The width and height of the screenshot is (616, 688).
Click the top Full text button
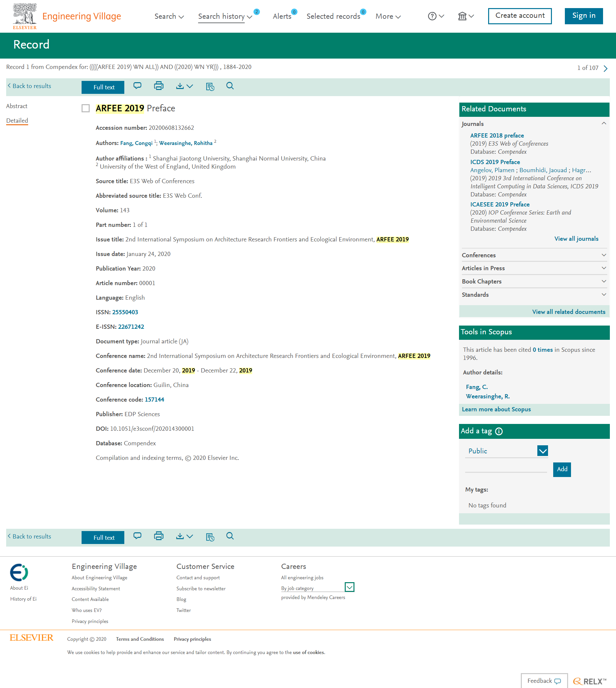103,87
